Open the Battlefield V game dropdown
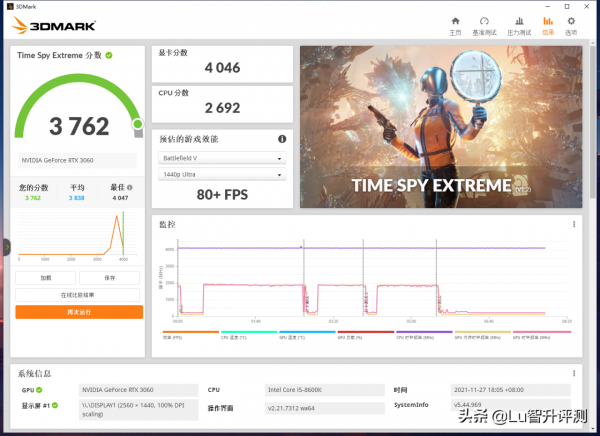The image size is (600, 436). [x=222, y=158]
